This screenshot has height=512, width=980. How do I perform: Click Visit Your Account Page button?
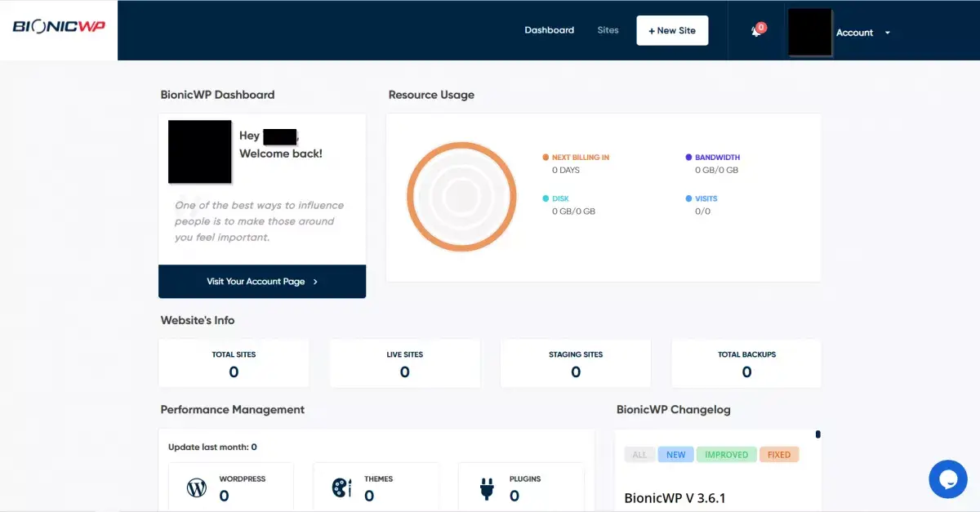pyautogui.click(x=262, y=282)
